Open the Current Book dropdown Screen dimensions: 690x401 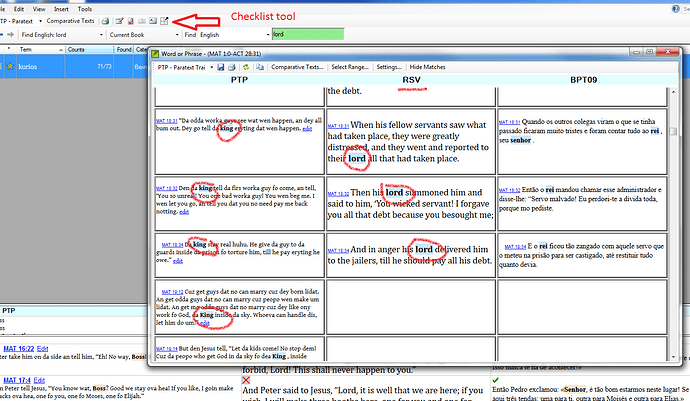tap(177, 35)
